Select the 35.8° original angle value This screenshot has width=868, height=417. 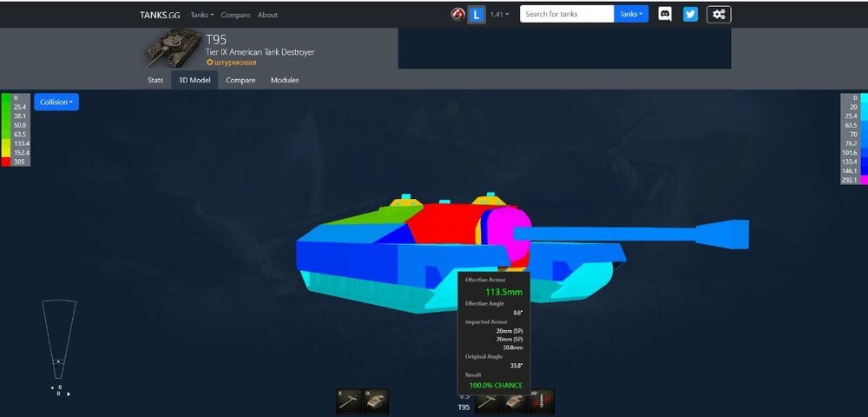[x=516, y=366]
